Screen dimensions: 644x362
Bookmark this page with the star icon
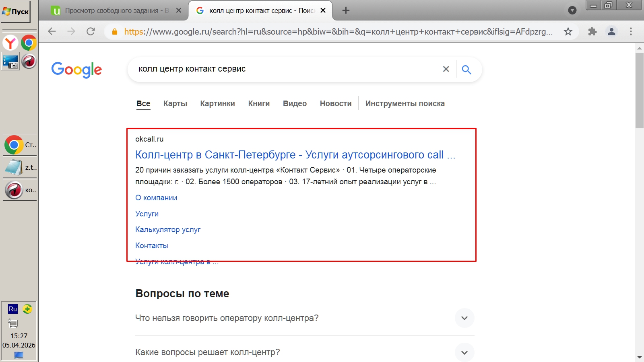tap(568, 31)
